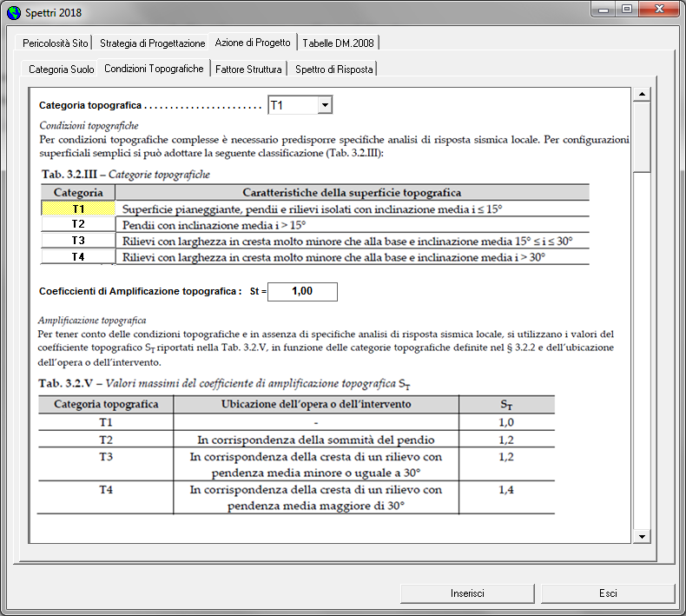
Task: Minimize the Spettri 2018 window
Action: pyautogui.click(x=604, y=10)
